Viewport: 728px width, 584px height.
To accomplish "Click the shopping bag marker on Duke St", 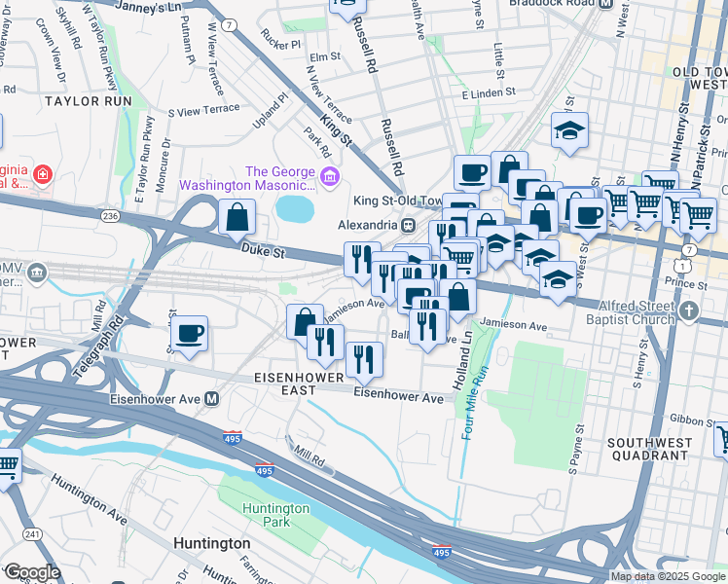I will (x=237, y=220).
